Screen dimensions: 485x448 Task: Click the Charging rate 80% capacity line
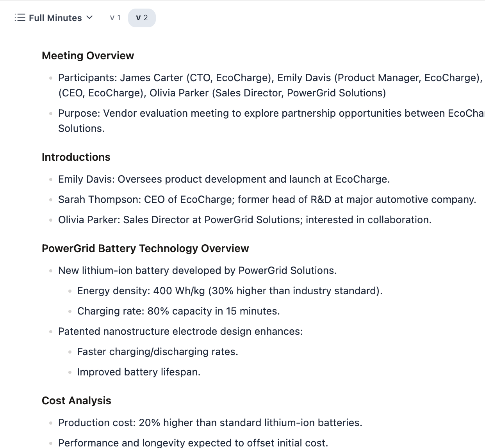point(178,311)
